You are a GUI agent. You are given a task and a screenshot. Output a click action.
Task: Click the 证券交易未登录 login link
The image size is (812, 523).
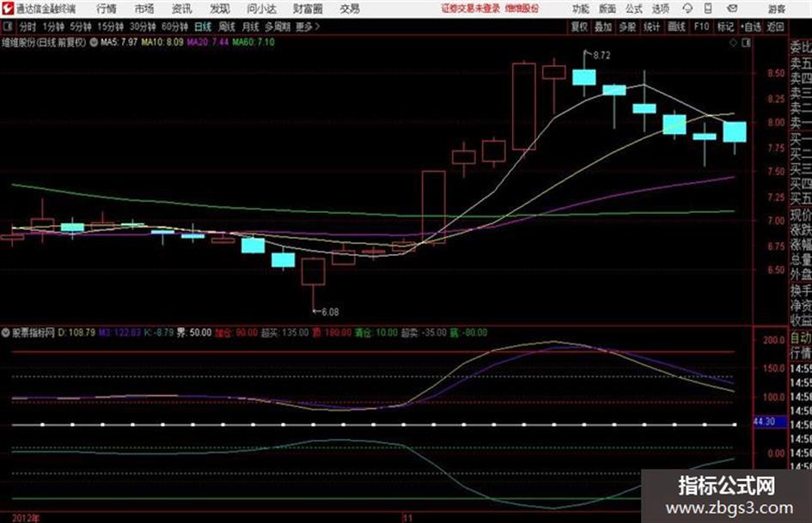coord(471,9)
